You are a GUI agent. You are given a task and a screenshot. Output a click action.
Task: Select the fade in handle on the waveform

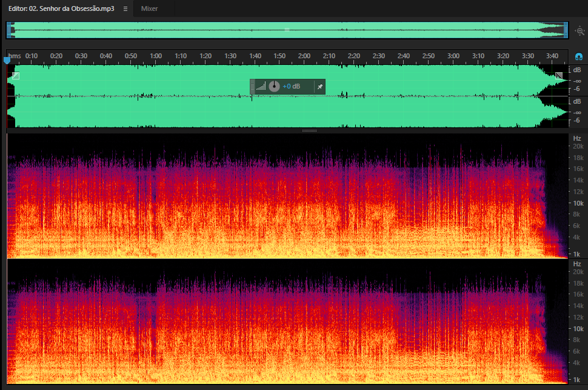16,76
